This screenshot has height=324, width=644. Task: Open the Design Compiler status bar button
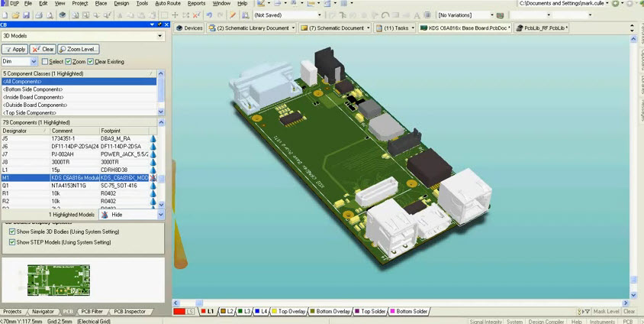(x=546, y=322)
